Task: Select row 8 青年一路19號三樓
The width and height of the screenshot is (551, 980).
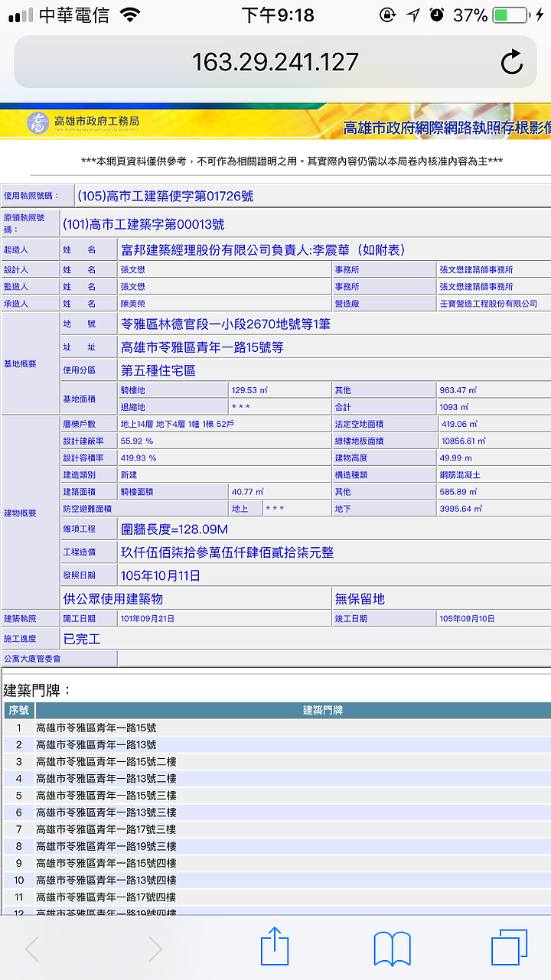Action: tap(106, 846)
